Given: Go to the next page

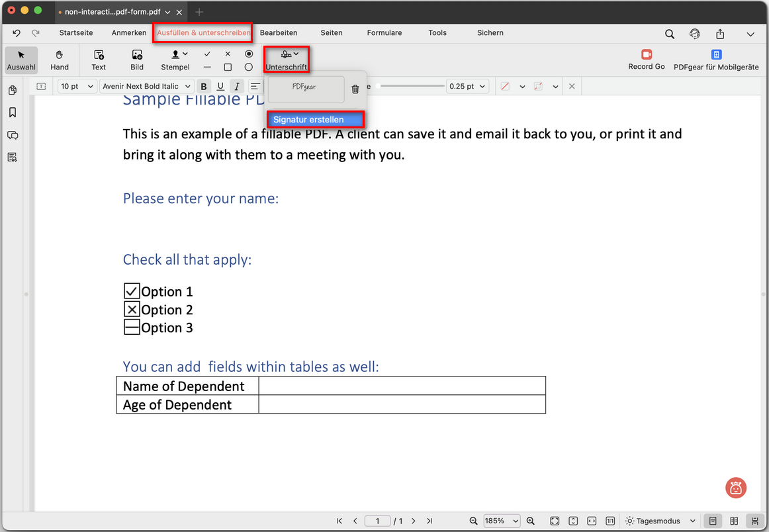Looking at the screenshot, I should pos(414,521).
